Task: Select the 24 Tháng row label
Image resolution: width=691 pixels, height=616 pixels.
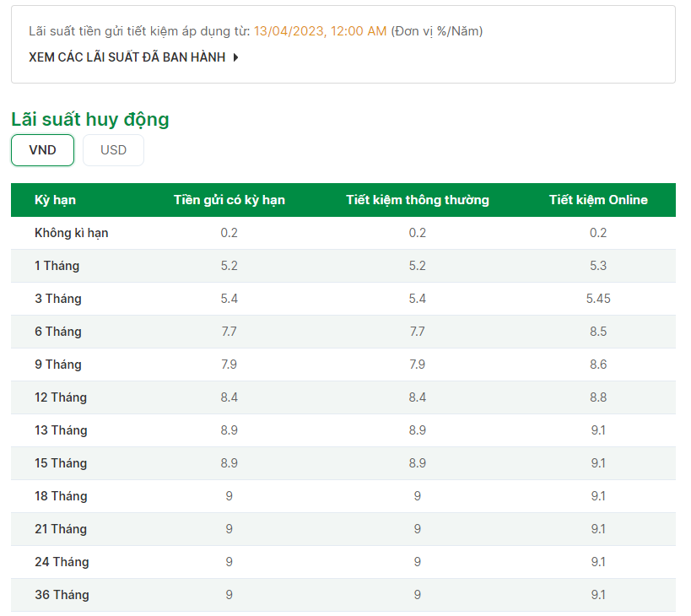Action: 62,562
